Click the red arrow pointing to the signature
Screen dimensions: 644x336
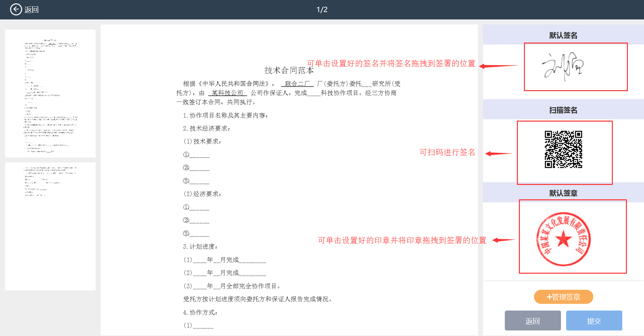(498, 66)
